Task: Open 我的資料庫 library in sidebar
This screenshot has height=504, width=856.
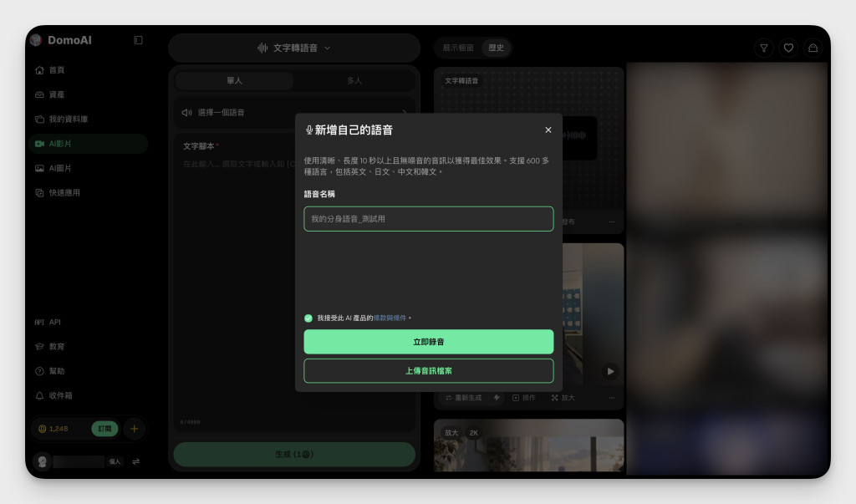Action: (87, 119)
